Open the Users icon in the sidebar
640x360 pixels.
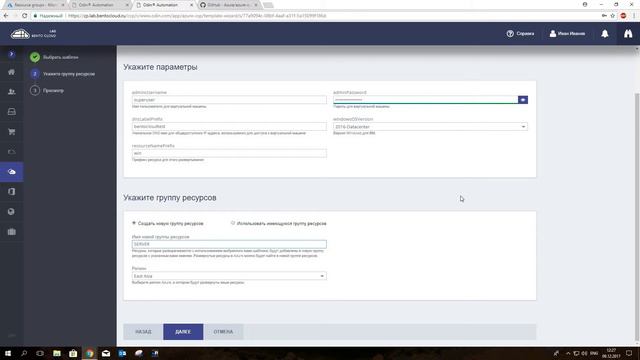point(11,92)
